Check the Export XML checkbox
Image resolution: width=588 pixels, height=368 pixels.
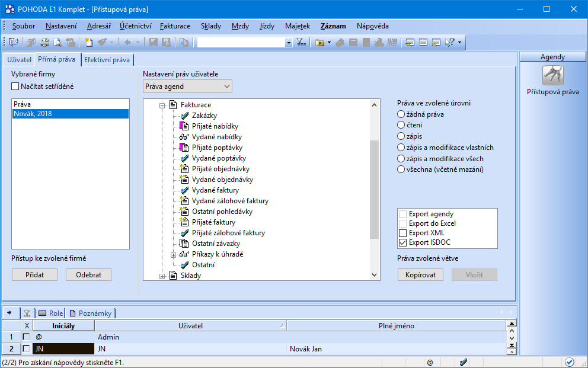pos(402,233)
